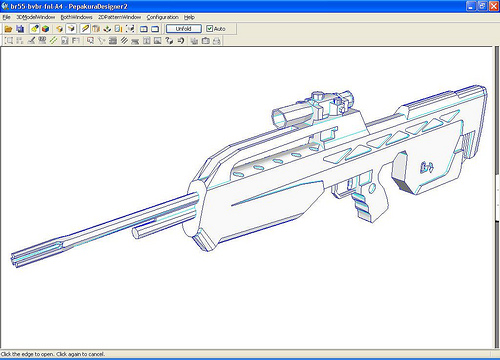Open the BothWindows menu
The width and height of the screenshot is (500, 360).
76,17
